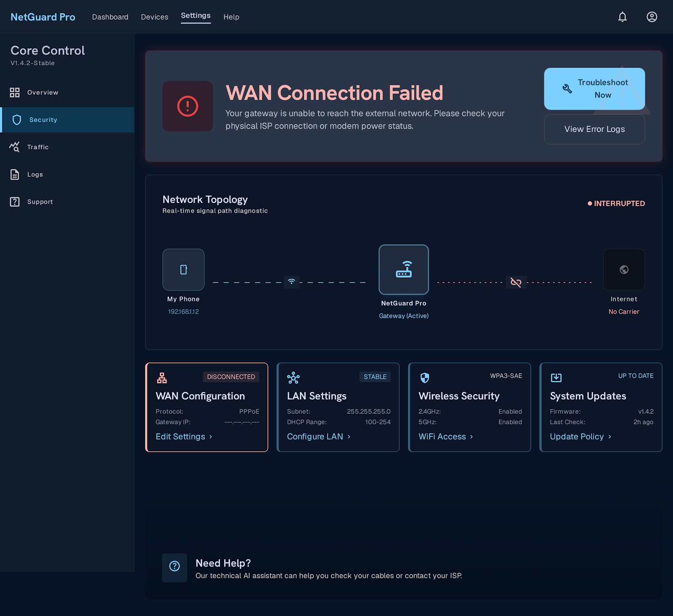Click the Troubleshoot Now button
The height and width of the screenshot is (616, 673).
(x=594, y=89)
